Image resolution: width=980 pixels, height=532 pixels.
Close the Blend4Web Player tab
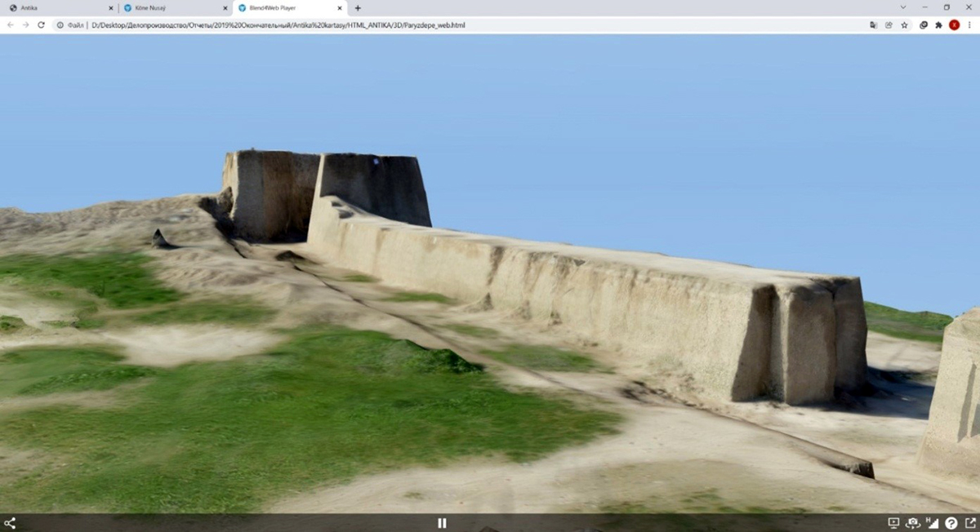340,8
